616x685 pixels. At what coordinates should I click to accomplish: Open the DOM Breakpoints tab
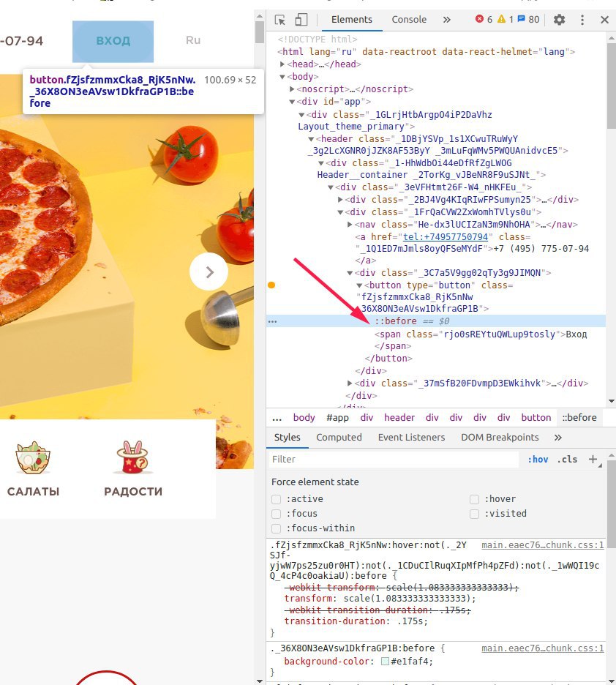point(500,438)
